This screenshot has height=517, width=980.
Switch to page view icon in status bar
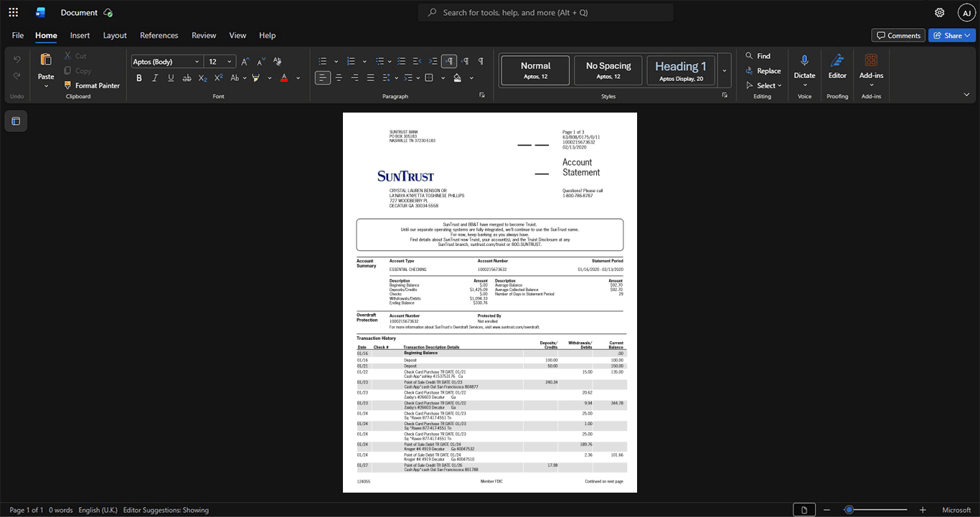pos(804,510)
